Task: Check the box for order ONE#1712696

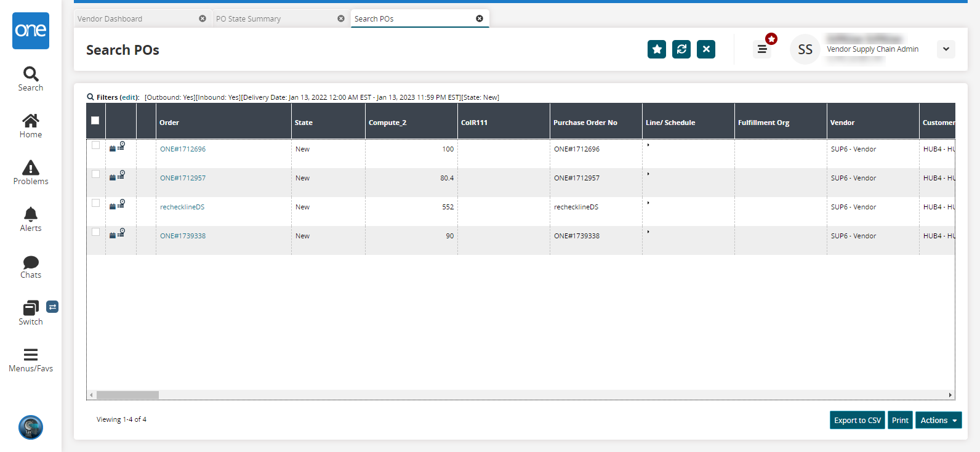Action: coord(95,145)
